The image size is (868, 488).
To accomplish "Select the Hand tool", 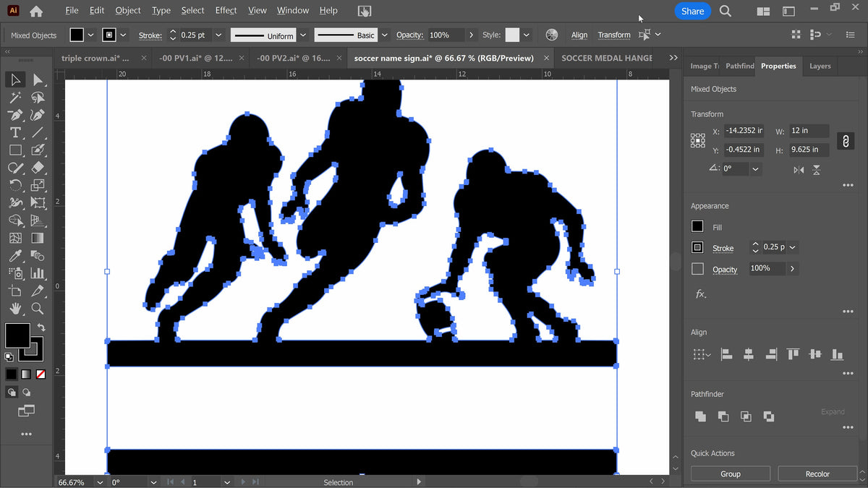I will 15,309.
